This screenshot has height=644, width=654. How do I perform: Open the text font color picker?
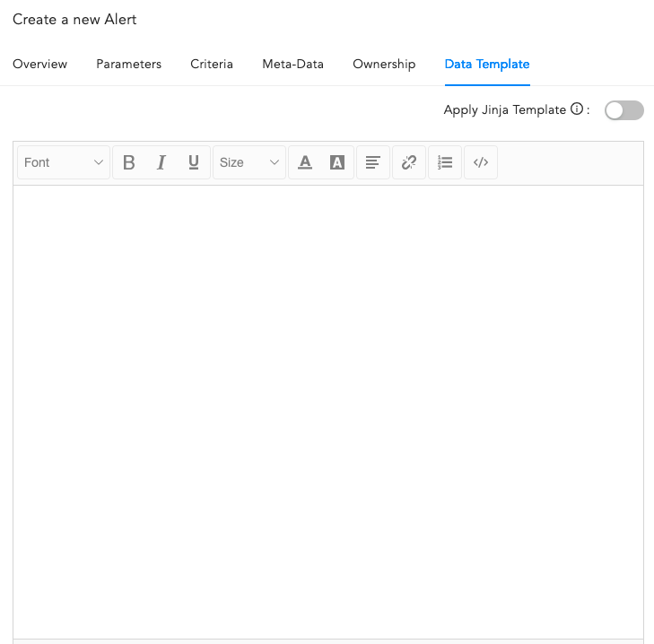pos(305,162)
